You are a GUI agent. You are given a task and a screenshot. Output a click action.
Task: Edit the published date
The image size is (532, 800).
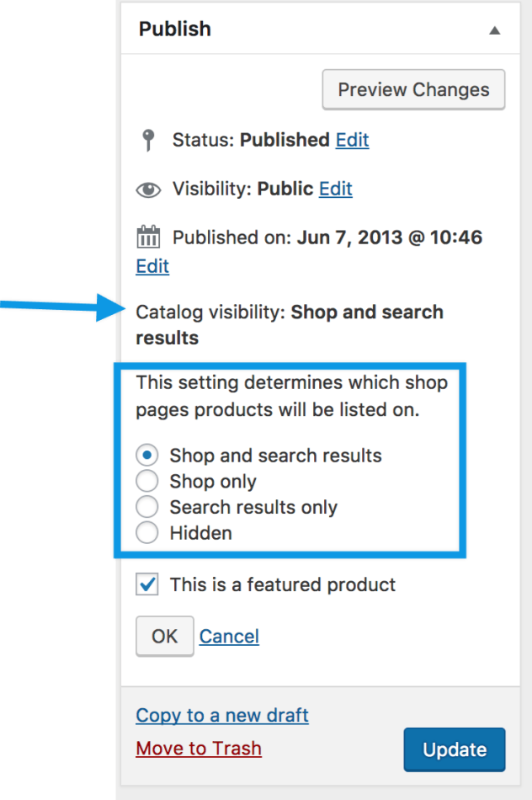click(x=152, y=266)
